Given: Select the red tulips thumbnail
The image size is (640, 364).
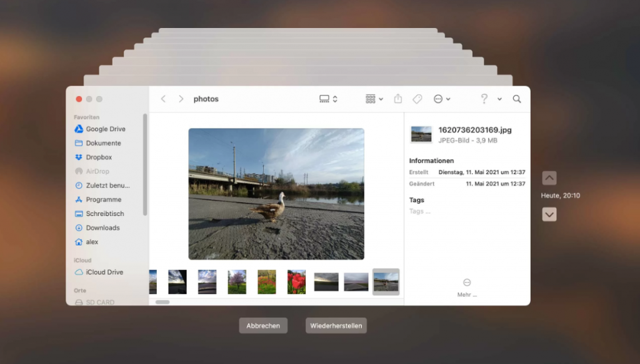Looking at the screenshot, I should tap(296, 282).
